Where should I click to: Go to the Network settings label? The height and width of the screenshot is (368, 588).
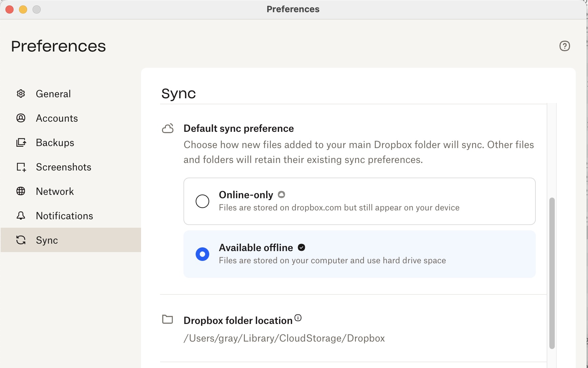pos(55,191)
